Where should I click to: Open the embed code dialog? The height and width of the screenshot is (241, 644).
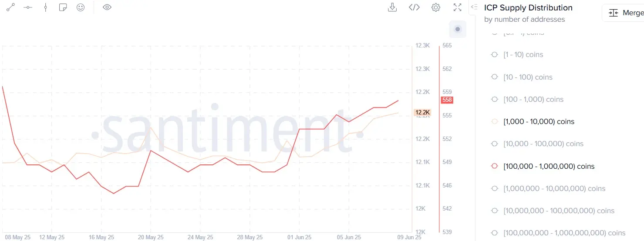(x=414, y=7)
